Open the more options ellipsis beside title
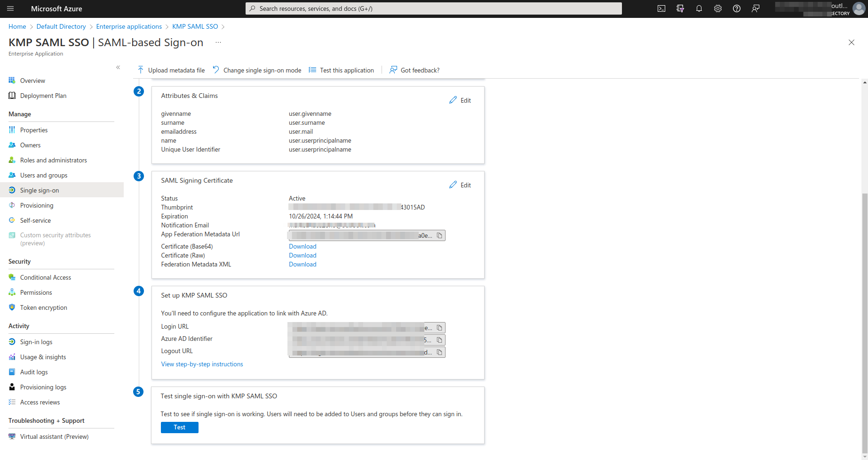Viewport: 868px width, 460px height. point(218,42)
